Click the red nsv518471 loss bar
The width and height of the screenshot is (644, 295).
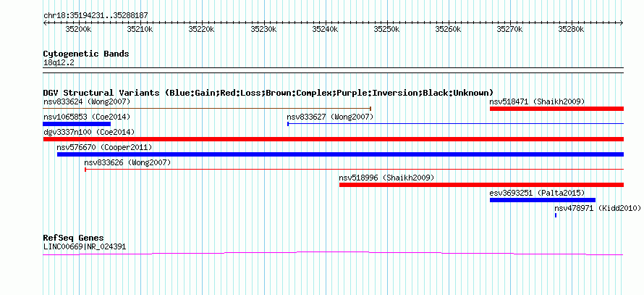556,109
